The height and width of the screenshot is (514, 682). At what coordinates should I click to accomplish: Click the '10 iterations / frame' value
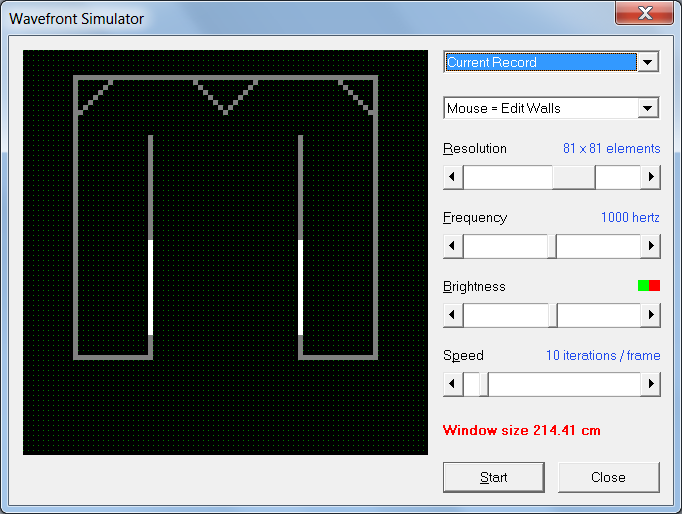click(603, 355)
